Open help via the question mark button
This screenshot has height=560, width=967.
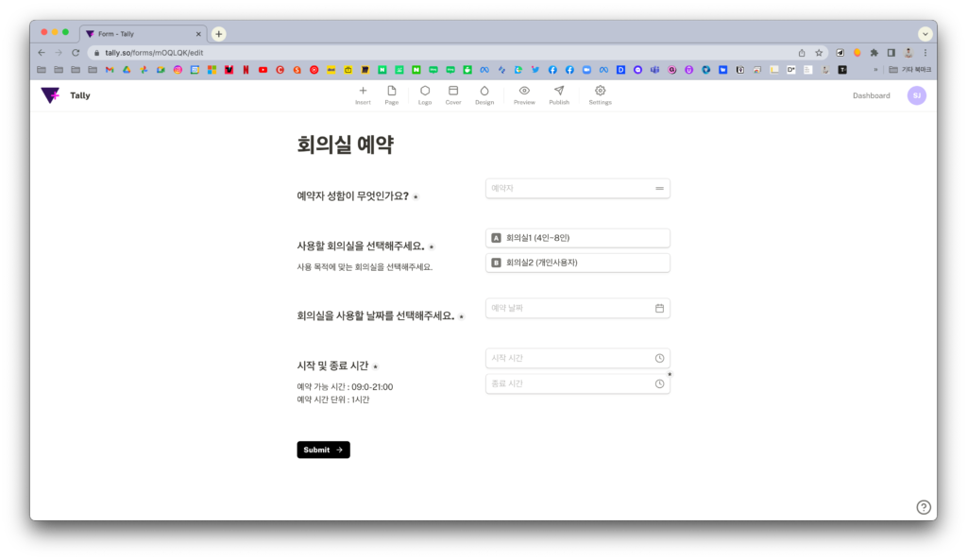point(924,507)
